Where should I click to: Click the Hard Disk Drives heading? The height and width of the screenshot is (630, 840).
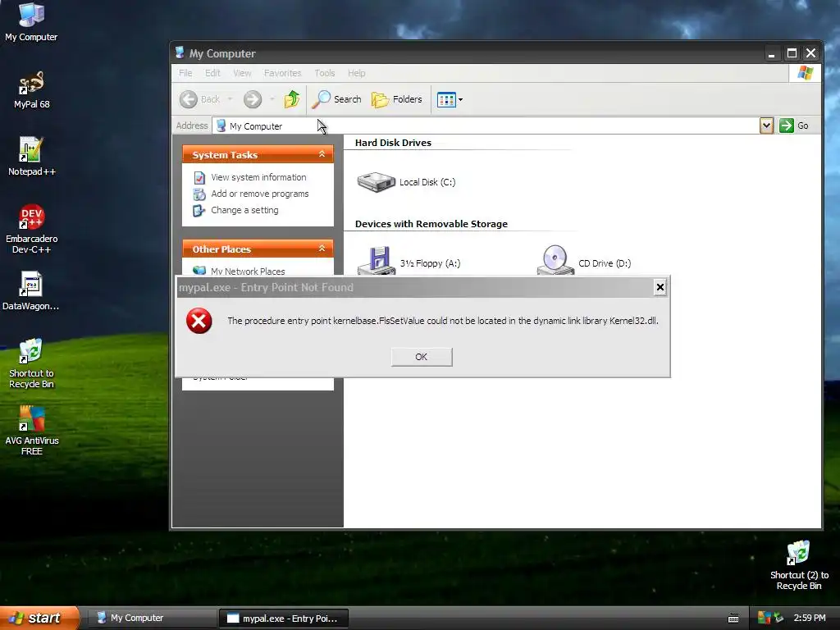393,143
